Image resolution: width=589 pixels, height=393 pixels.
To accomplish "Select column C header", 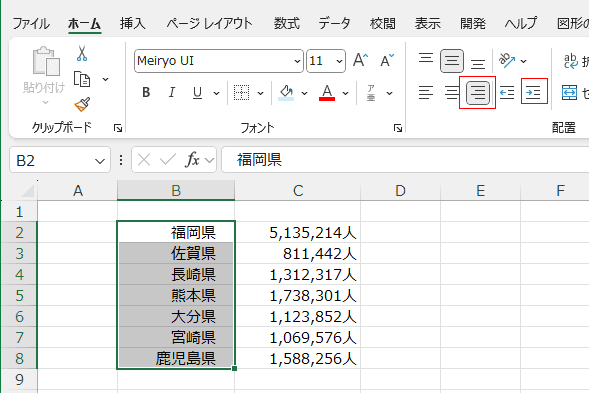I will tap(298, 190).
